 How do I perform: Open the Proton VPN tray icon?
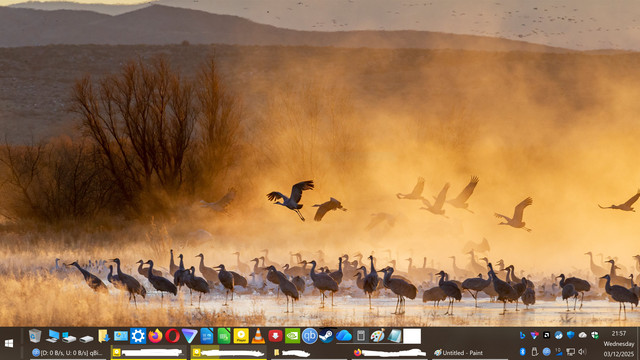click(x=534, y=336)
